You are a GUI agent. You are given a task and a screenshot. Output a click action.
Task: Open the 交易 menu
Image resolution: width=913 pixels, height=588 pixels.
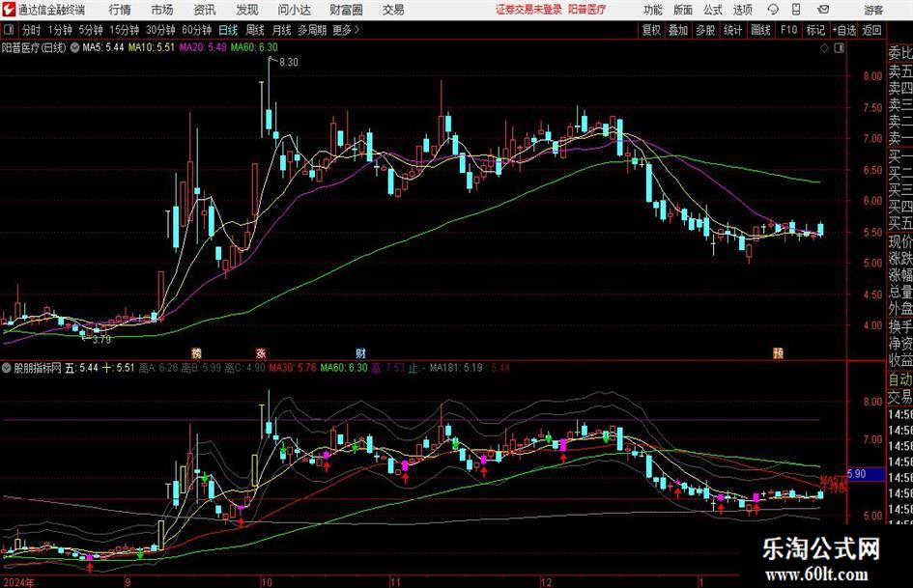[x=393, y=10]
